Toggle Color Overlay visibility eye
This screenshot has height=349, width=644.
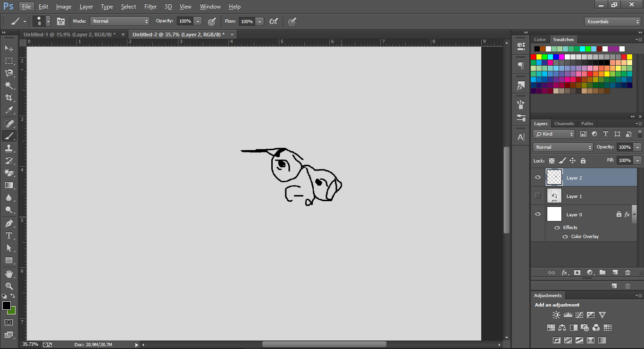565,237
